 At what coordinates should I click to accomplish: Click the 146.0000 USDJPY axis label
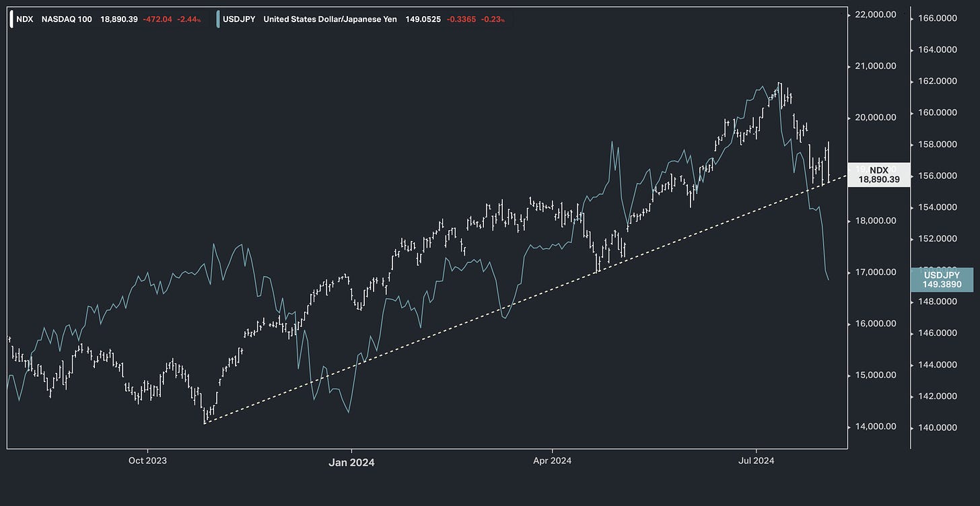click(938, 333)
